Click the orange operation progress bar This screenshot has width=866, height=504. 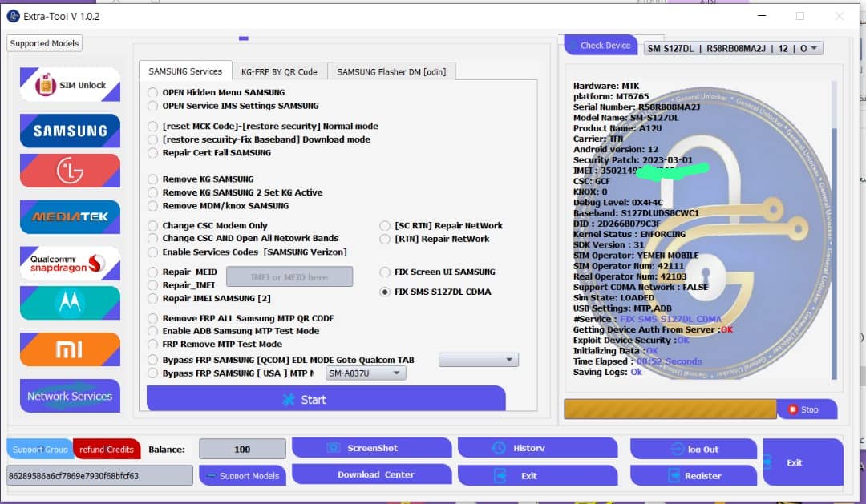(670, 409)
